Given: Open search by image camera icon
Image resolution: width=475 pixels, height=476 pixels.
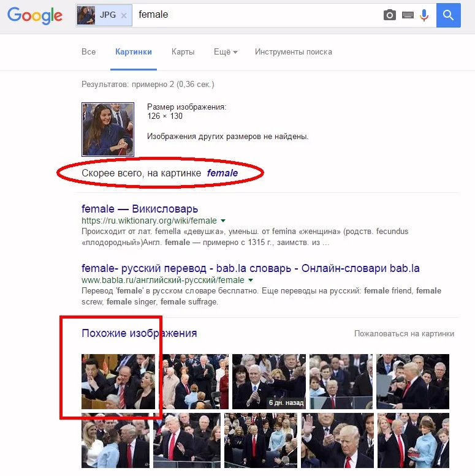Looking at the screenshot, I should [390, 15].
